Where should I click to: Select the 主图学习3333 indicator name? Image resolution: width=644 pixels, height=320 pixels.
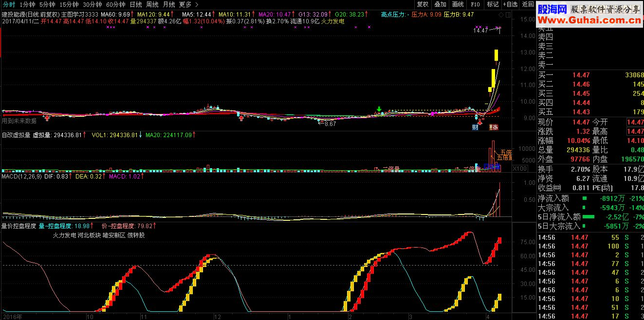[80, 15]
